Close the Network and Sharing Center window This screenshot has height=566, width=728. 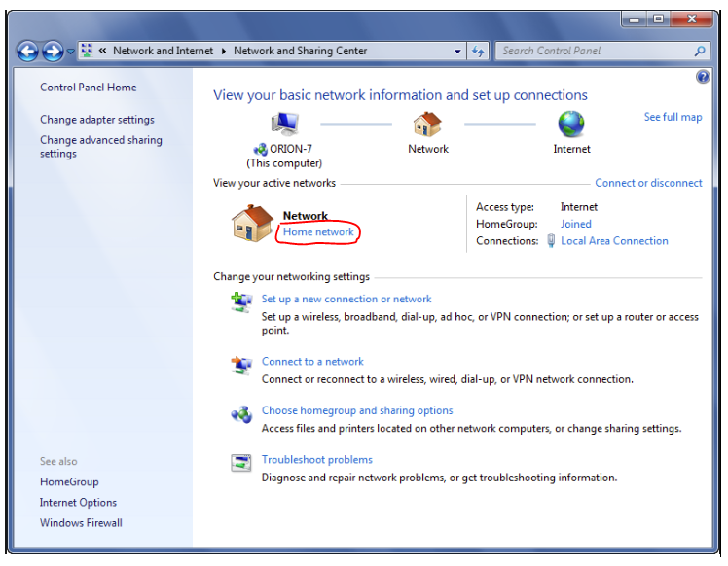coord(691,19)
